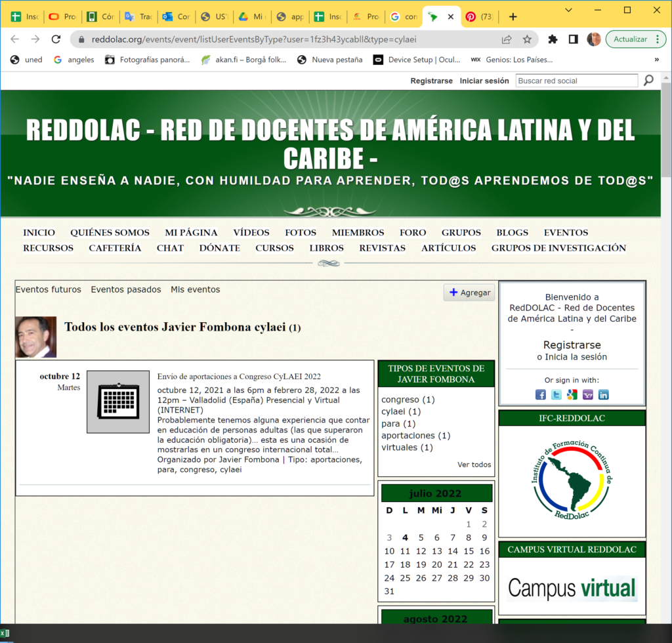Screen dimensions: 672x643
Task: Open the EVENTOS menu item
Action: pyautogui.click(x=566, y=233)
